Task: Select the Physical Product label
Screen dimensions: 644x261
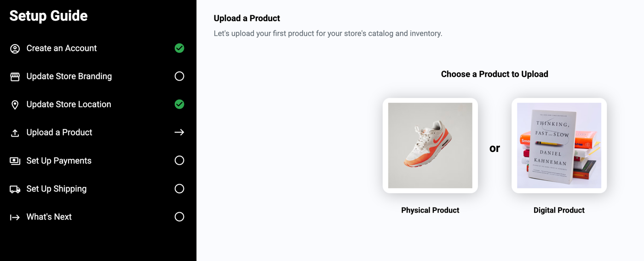Action: 430,210
